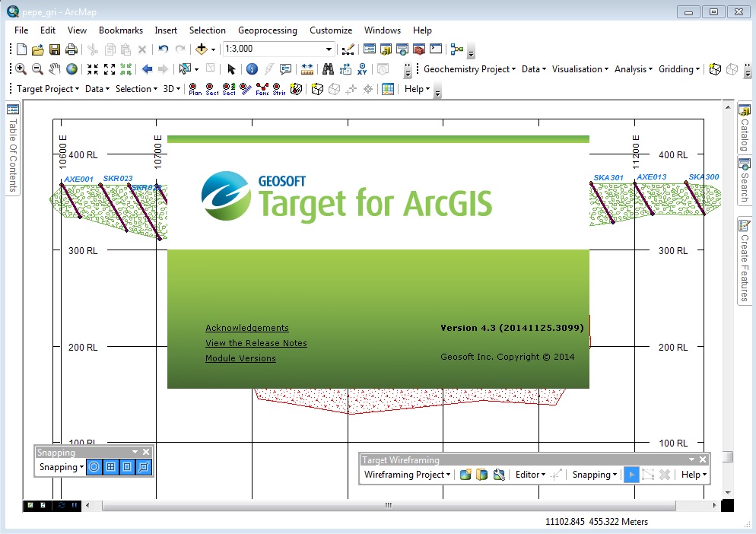Click vertical scrollbar down arrow
Viewport: 756px width, 534px height.
click(728, 492)
